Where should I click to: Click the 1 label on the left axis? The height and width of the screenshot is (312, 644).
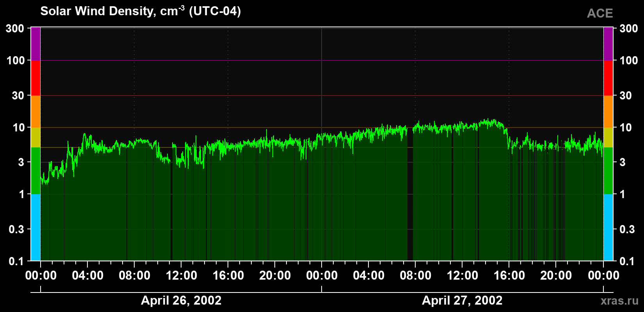click(21, 194)
